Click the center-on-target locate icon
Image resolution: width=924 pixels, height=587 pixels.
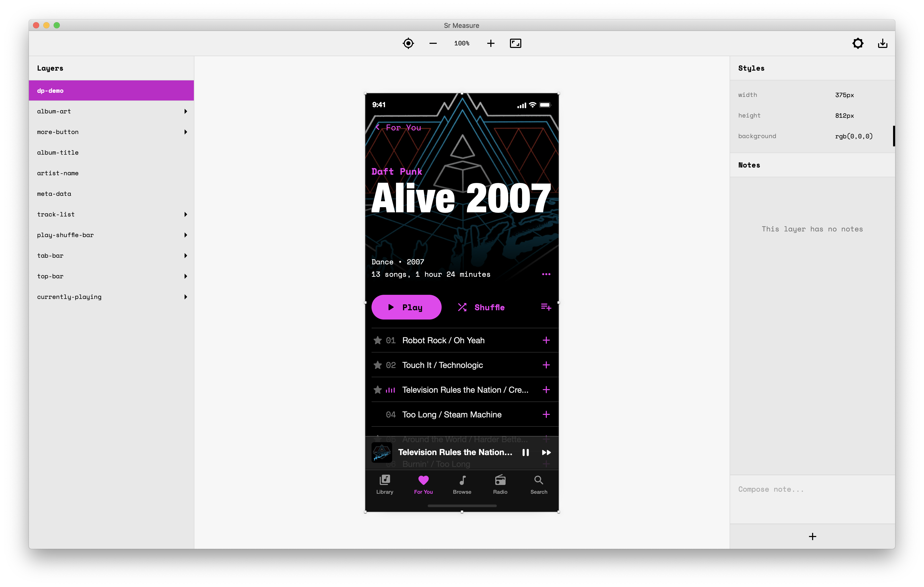[408, 43]
